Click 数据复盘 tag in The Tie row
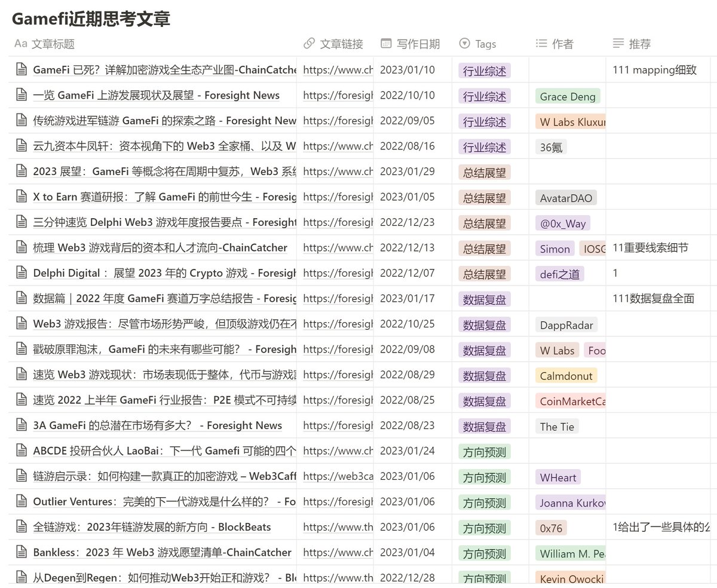 [x=485, y=426]
